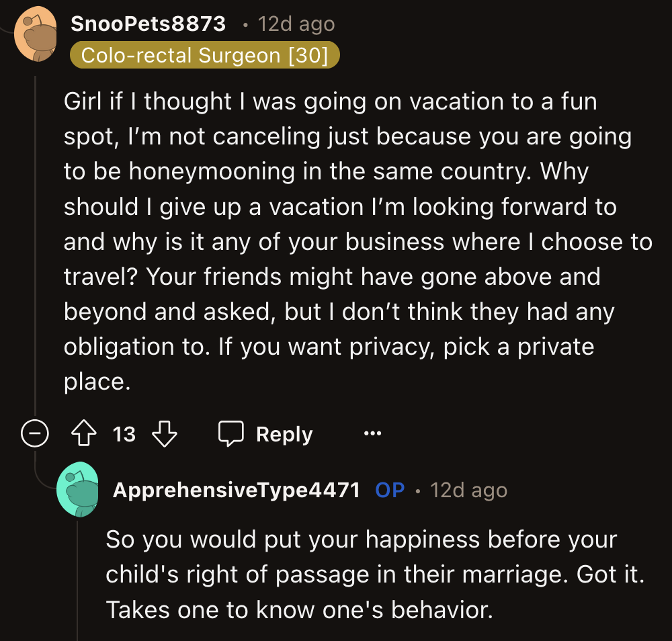Screen dimensions: 672x641
Task: Select the Colo-rectal Surgeon flair tag
Action: [x=204, y=55]
